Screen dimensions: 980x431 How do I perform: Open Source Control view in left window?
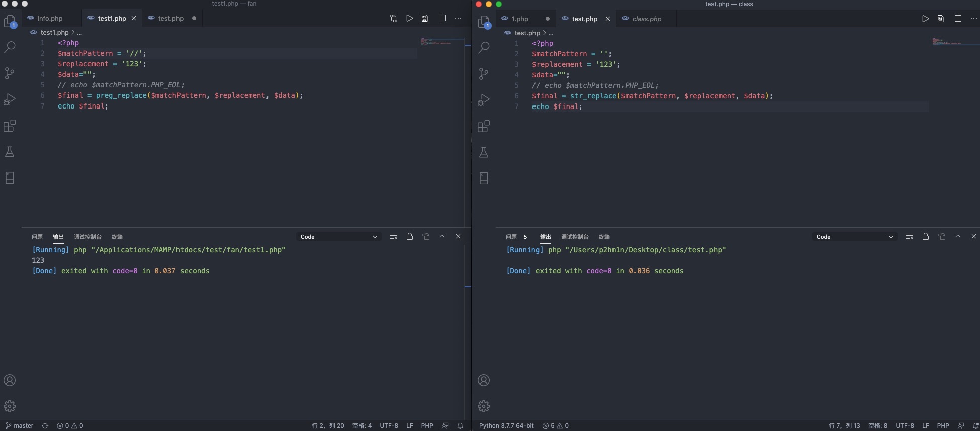click(x=10, y=73)
